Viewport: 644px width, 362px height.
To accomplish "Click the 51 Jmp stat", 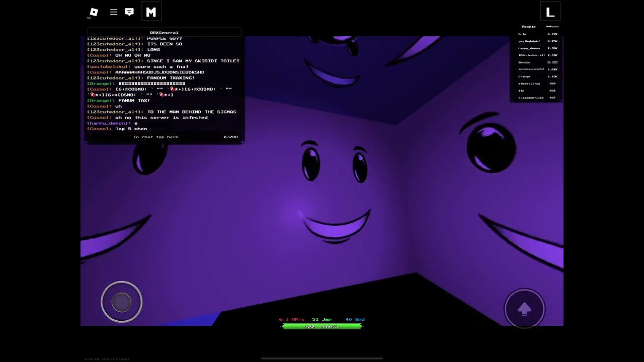I will click(x=321, y=319).
